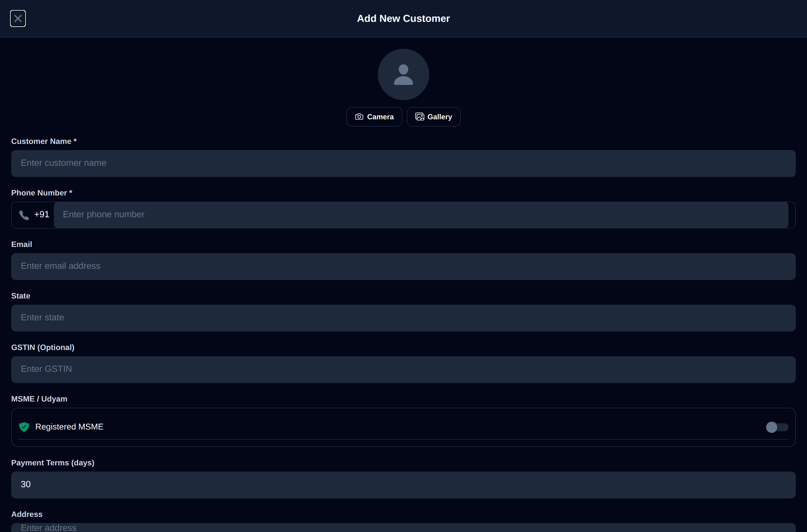
Task: Click the State label
Action: coord(21,296)
